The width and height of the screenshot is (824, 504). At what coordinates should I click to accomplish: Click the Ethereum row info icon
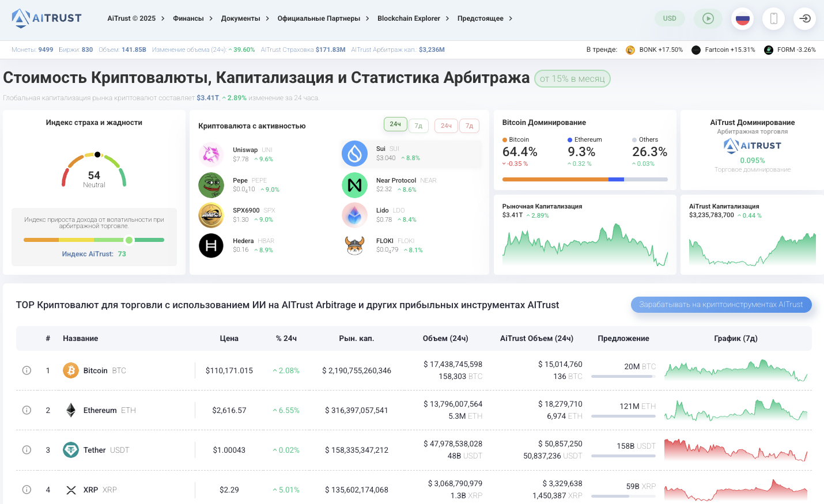pyautogui.click(x=27, y=410)
